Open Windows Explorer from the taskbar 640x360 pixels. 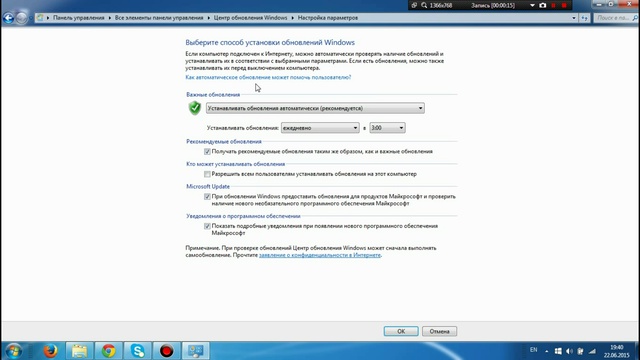click(80, 351)
